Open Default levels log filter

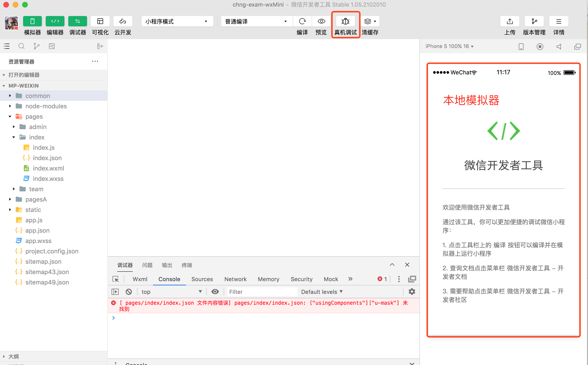pos(322,292)
